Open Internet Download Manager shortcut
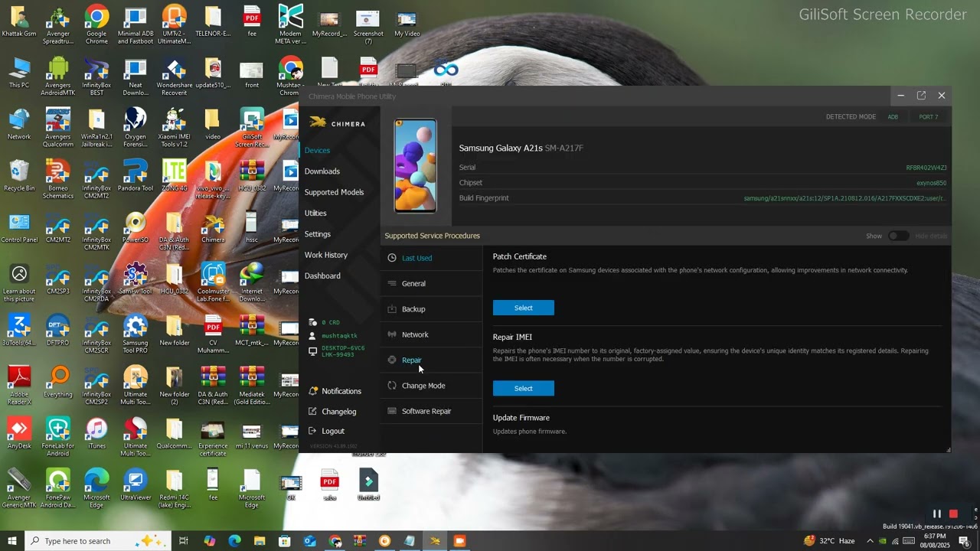980x551 pixels. [x=251, y=282]
